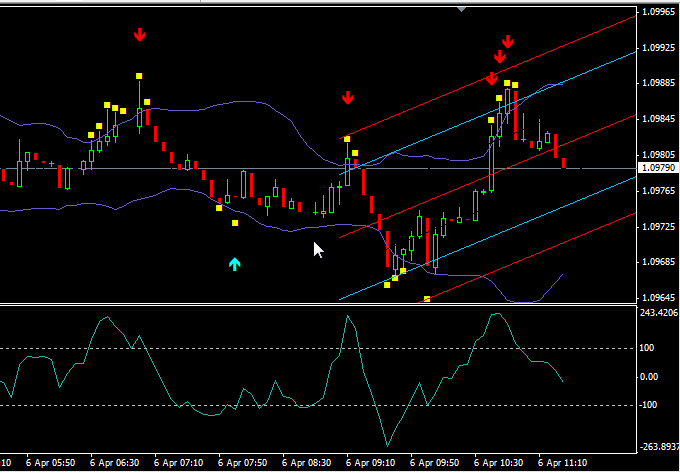Click the 100 level label on the oscillator scale

tap(647, 348)
